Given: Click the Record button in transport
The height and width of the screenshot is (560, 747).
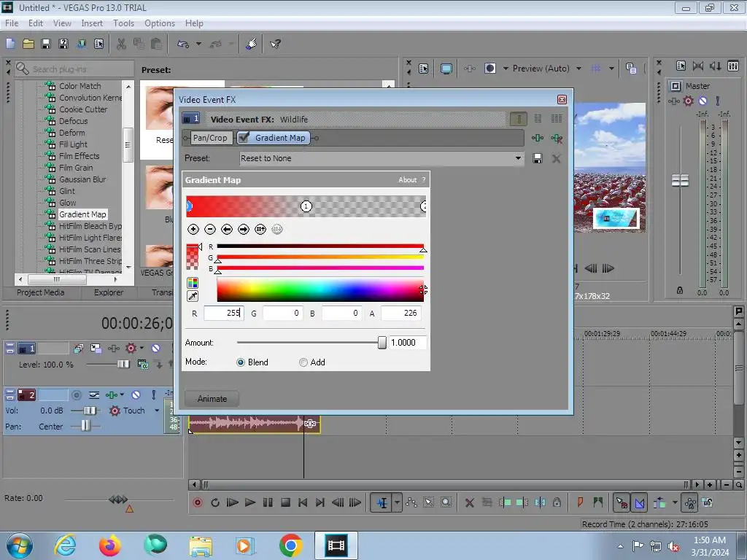Looking at the screenshot, I should pos(198,502).
